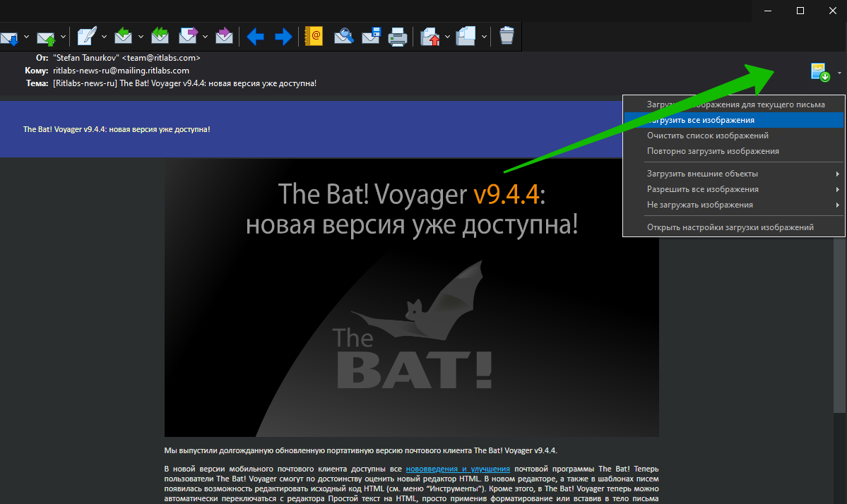Save the message with the floppy disk icon

click(x=372, y=35)
